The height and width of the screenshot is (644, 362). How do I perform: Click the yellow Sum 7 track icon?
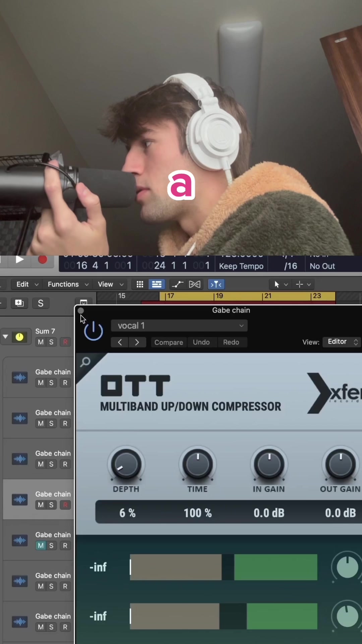point(20,337)
